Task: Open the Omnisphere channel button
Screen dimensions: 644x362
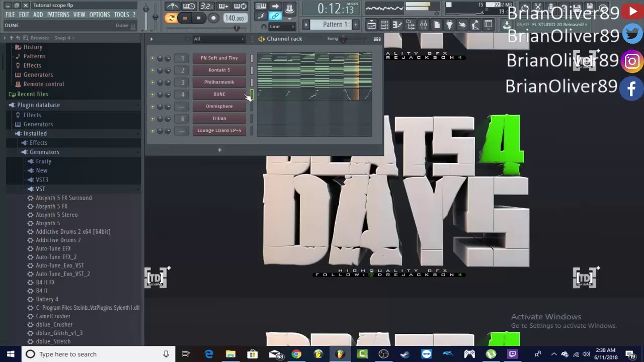Action: point(219,107)
